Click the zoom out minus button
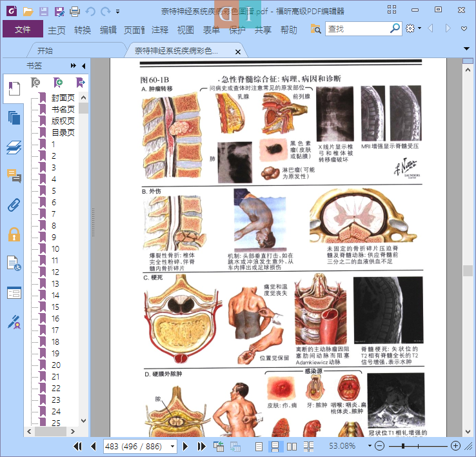 [379, 446]
